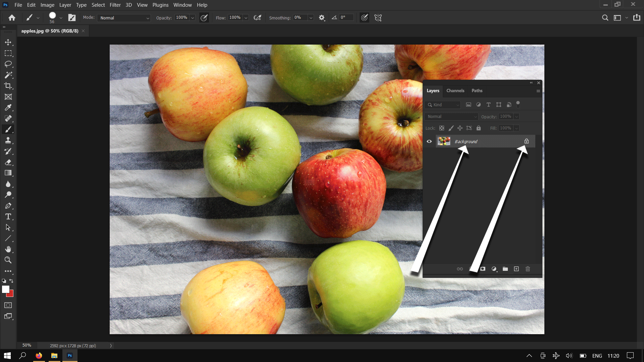Click the Background layer thumbnail
The height and width of the screenshot is (362, 644).
pyautogui.click(x=444, y=141)
